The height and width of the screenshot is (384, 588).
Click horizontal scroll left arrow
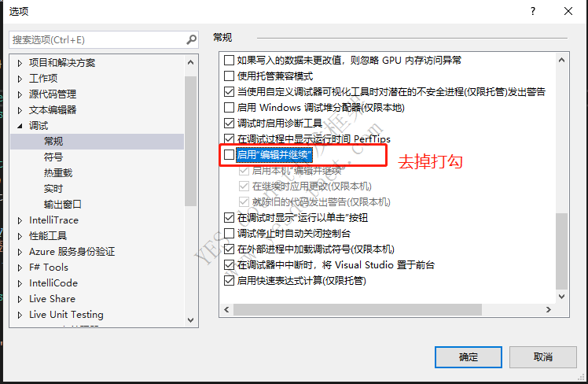226,310
